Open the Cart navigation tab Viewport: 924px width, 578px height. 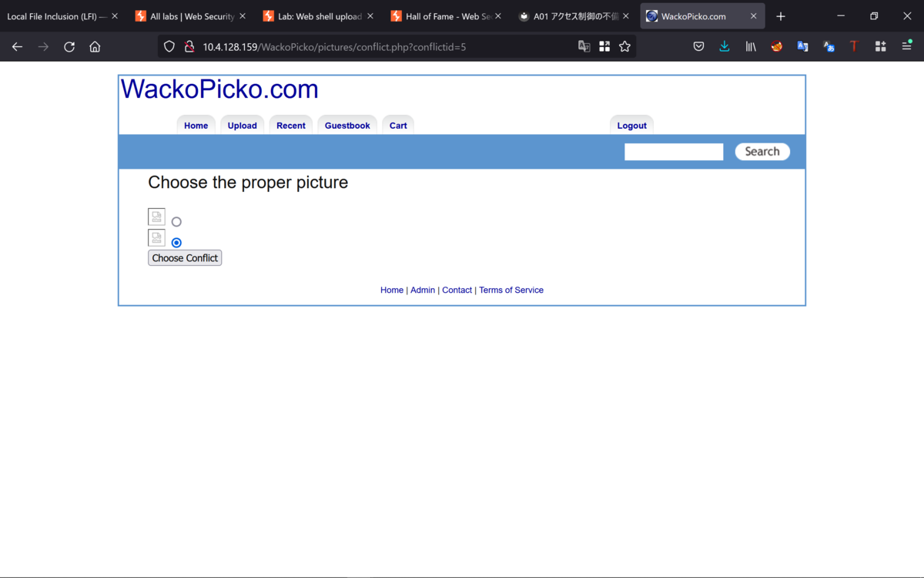coord(398,126)
